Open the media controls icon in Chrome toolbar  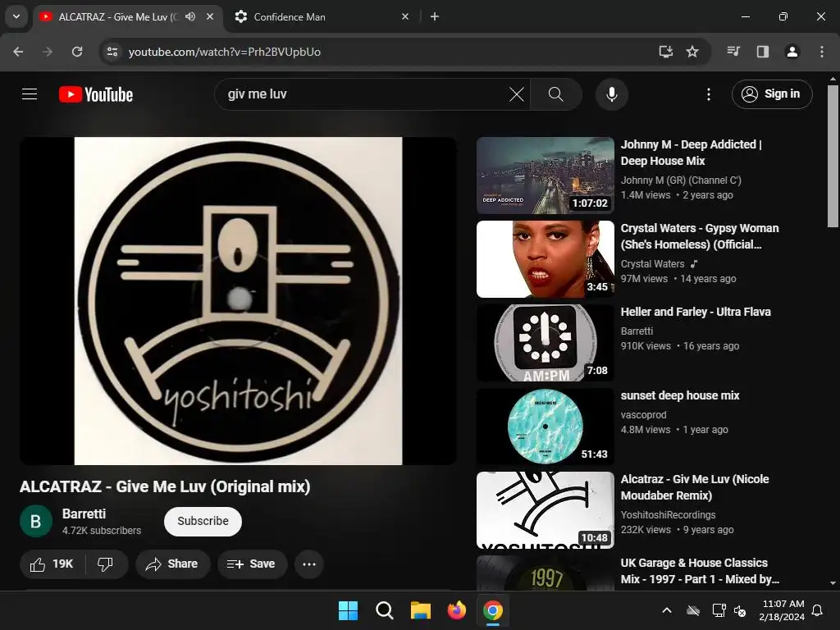click(733, 52)
